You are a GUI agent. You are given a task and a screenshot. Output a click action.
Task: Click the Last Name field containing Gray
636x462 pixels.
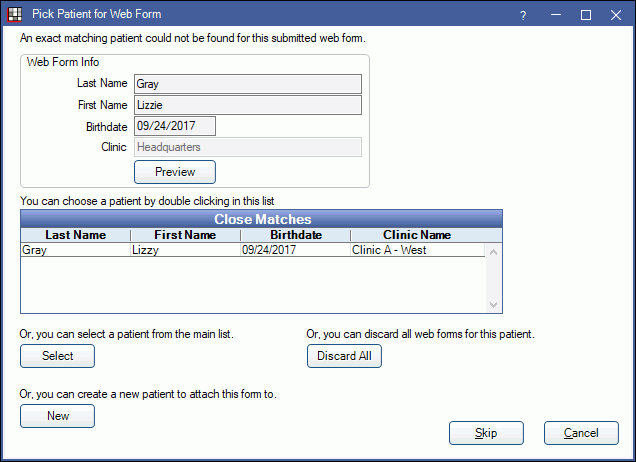pos(247,84)
